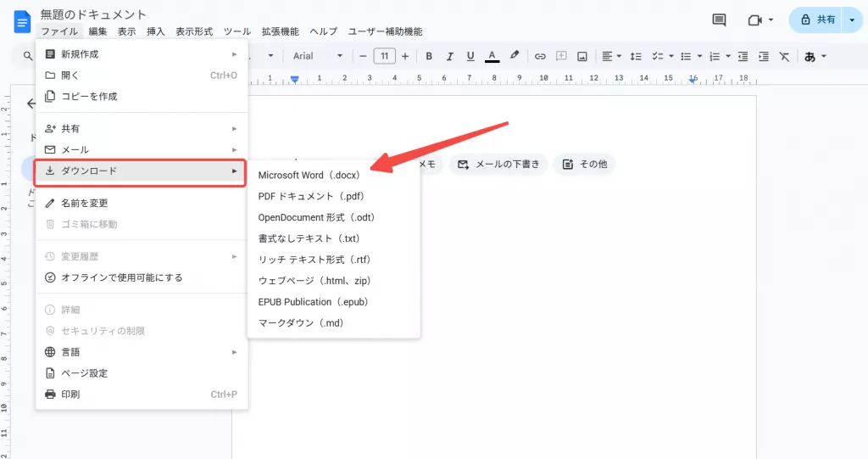
Task: Open the ユーザー補助機能 menu
Action: (x=386, y=31)
